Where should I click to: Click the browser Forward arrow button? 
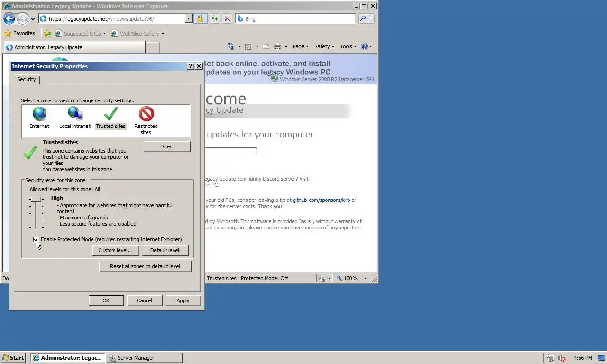click(22, 19)
